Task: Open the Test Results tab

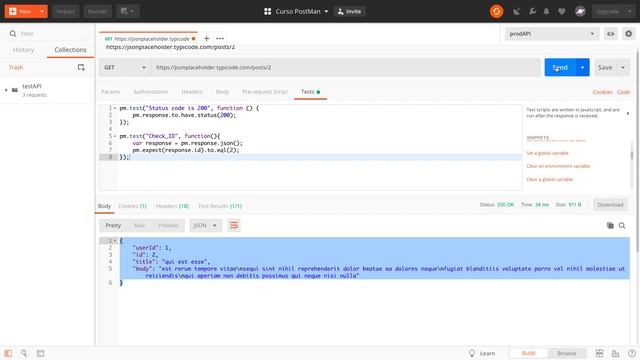Action: pyautogui.click(x=220, y=206)
